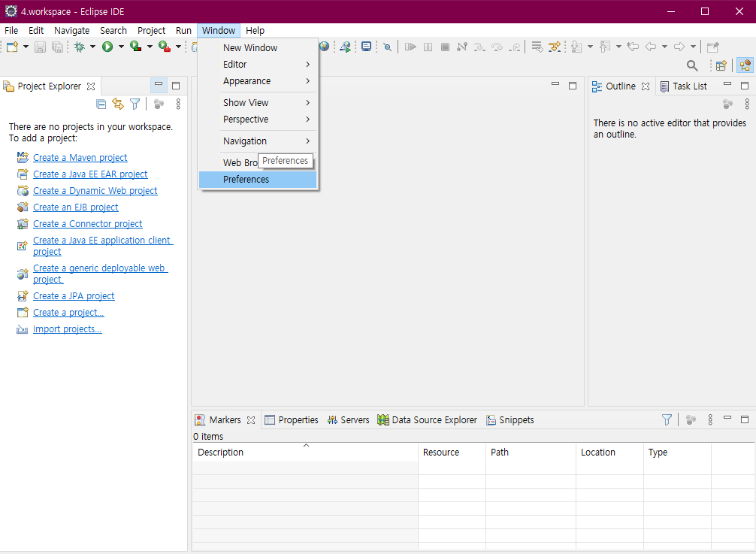This screenshot has height=554, width=756.
Task: Collapse All in Project Explorer
Action: [101, 104]
